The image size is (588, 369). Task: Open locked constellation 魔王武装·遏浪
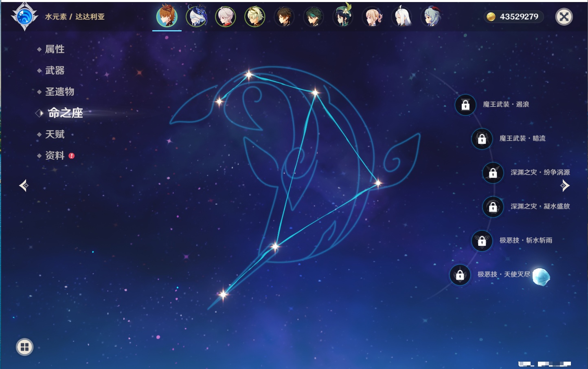465,105
